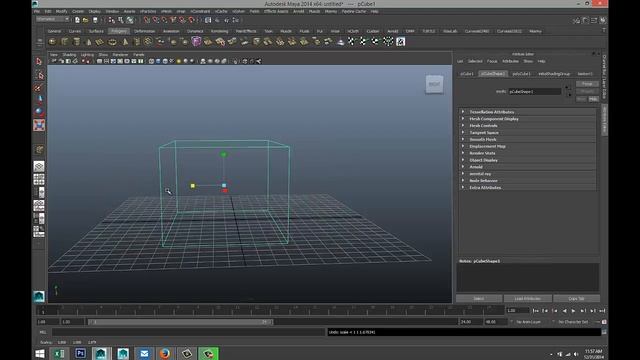
Task: Click the Select button in Attribute Editor
Action: pyautogui.click(x=479, y=299)
